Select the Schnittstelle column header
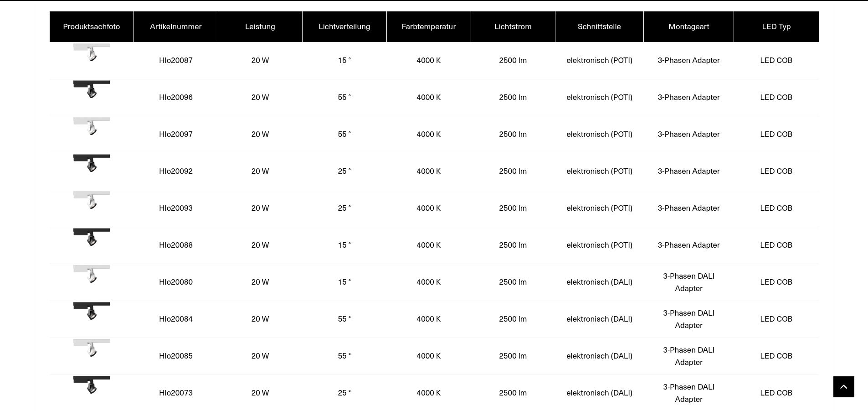Screen dimensions: 868x411 point(599,26)
